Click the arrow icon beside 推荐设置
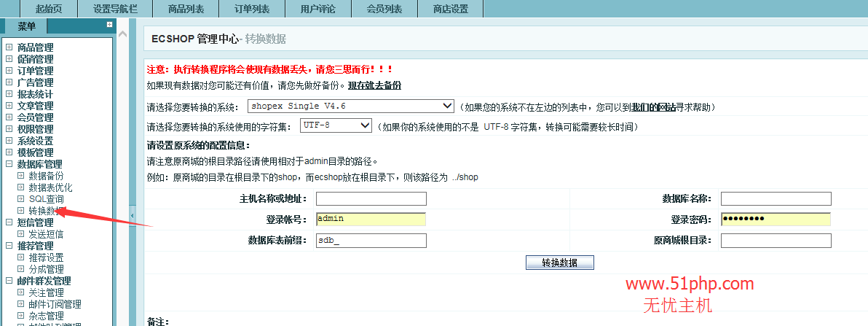 [21, 257]
